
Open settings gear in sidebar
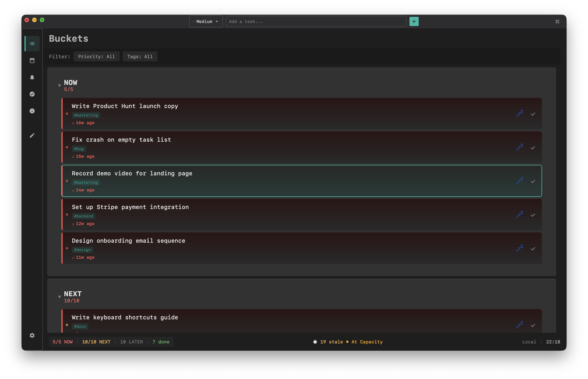pos(32,335)
